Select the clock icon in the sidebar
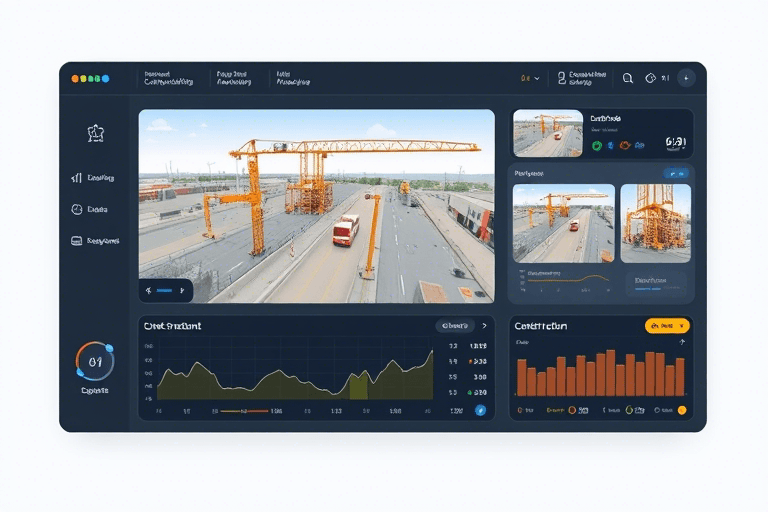This screenshot has height=512, width=768. [77, 210]
